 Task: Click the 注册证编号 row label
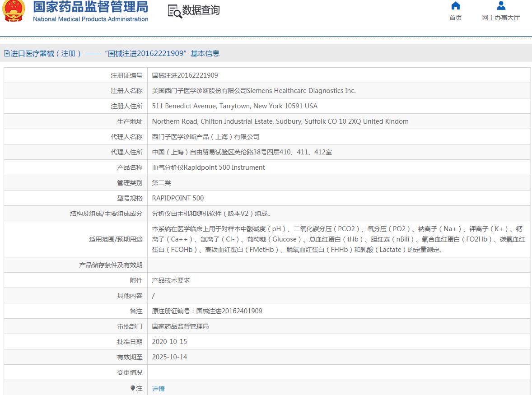(126, 75)
